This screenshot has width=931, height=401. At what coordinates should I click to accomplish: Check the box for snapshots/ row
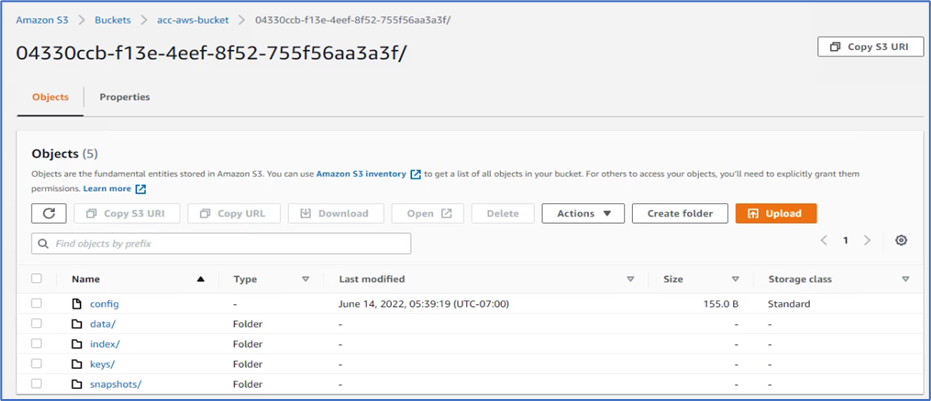(37, 384)
